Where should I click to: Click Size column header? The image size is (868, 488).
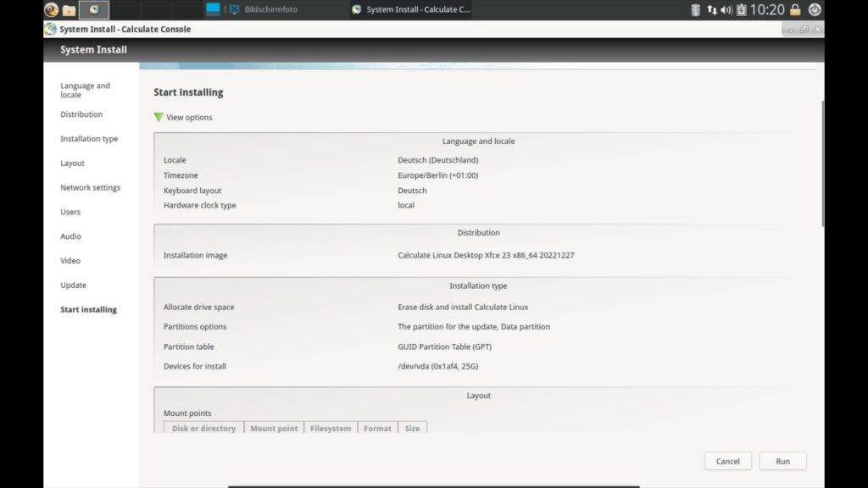tap(413, 428)
